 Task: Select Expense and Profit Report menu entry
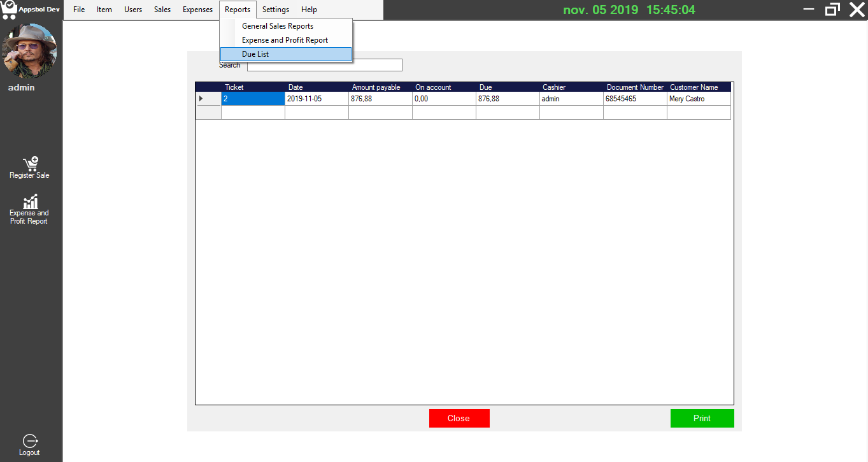285,40
